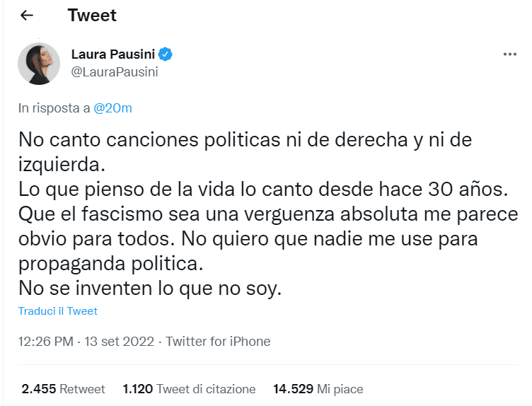The image size is (532, 406).
Task: Click the line starting No canto canciones
Action: pyautogui.click(x=244, y=139)
